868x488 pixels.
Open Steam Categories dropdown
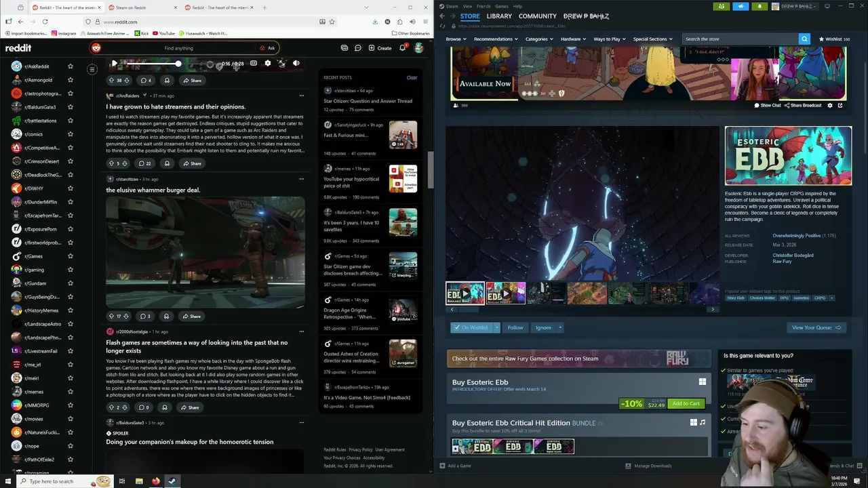point(539,39)
